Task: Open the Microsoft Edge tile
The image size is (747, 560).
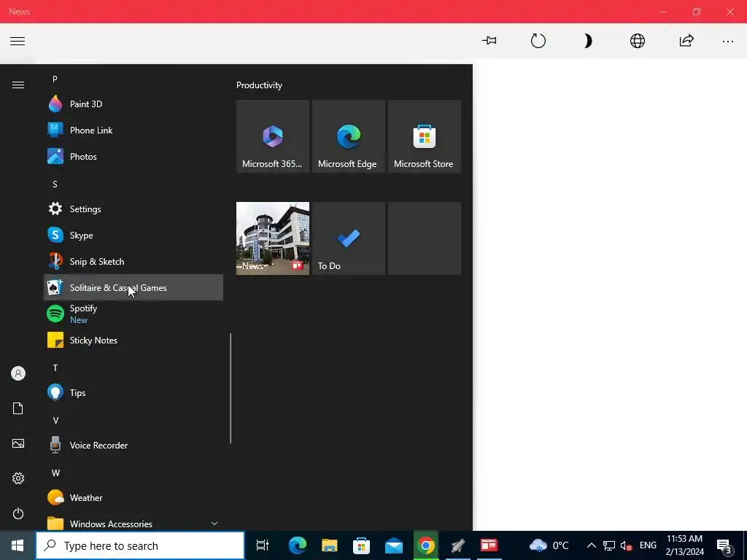Action: pos(348,136)
